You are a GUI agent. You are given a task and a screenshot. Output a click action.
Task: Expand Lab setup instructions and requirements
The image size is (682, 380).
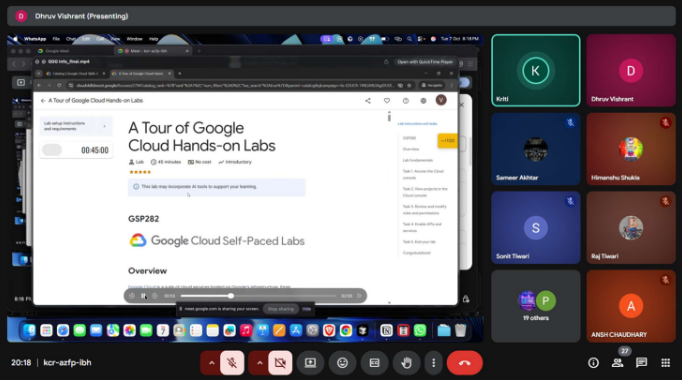tap(76, 126)
